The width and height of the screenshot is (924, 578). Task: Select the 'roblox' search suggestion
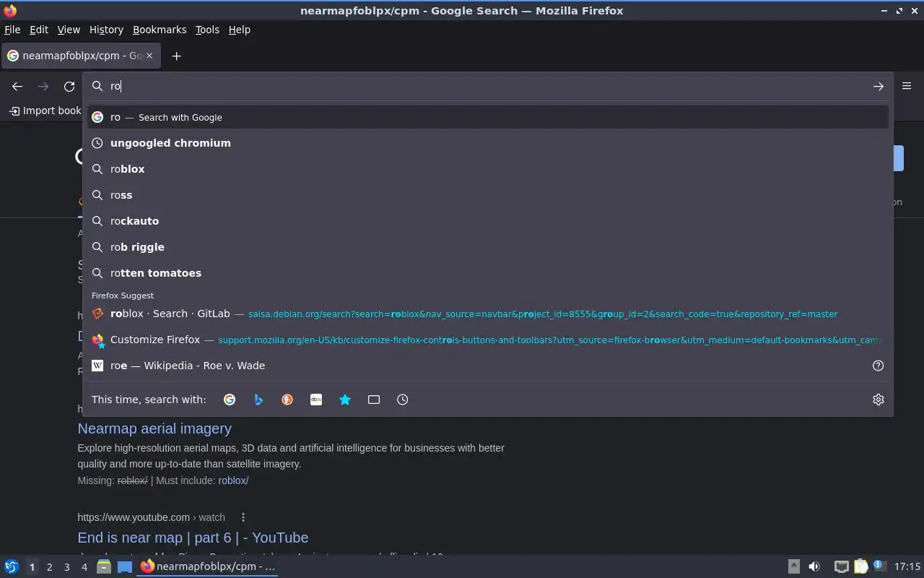click(x=487, y=169)
